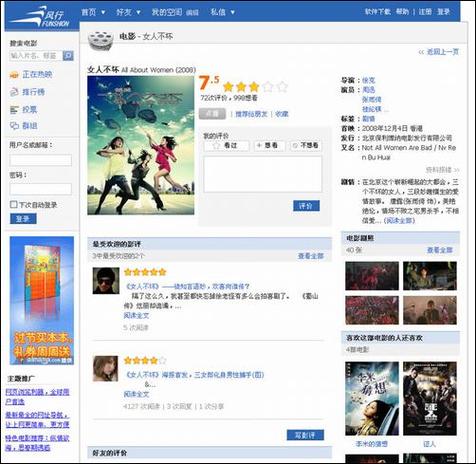
Task: Click 阅读全文 under the five-star review
Action: 136,315
